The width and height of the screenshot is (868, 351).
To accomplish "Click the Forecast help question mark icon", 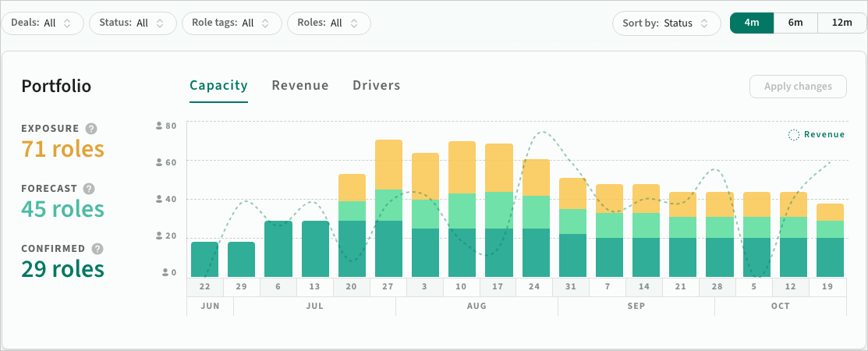I will click(89, 189).
